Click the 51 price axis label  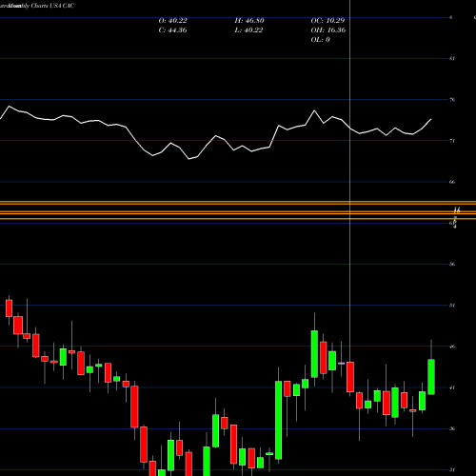(x=452, y=306)
